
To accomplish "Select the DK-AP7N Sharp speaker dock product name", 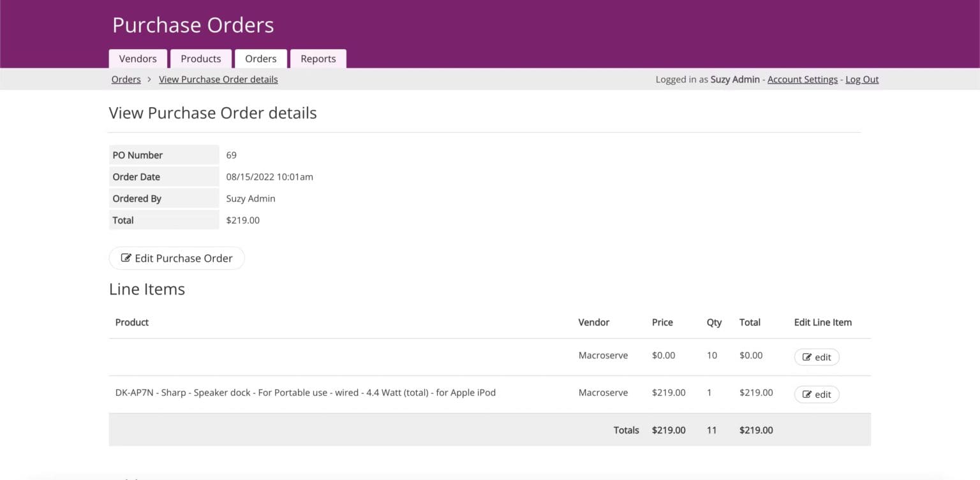I will coord(304,392).
